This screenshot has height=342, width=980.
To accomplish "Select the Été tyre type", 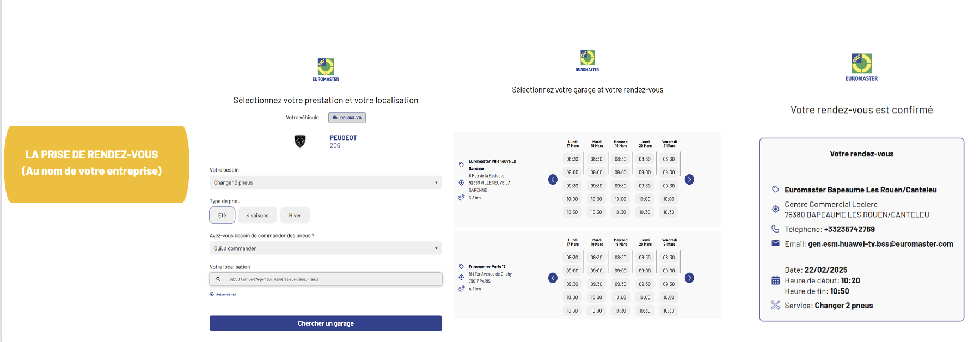I will pos(222,215).
